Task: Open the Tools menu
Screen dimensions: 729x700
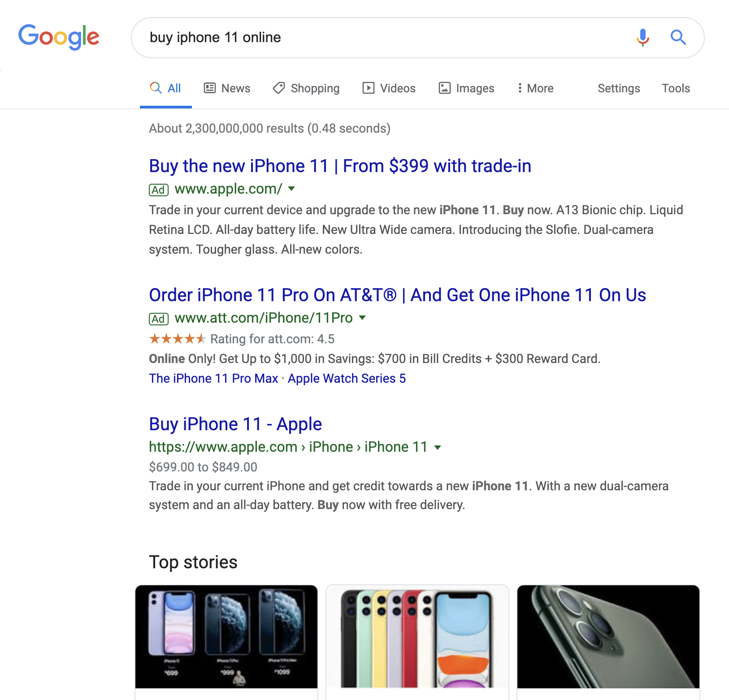Action: coord(676,88)
